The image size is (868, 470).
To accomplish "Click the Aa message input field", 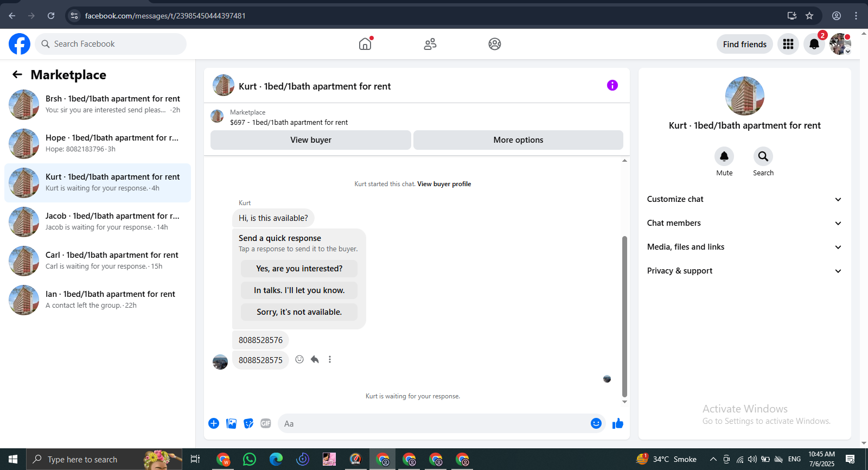I will coord(434,423).
